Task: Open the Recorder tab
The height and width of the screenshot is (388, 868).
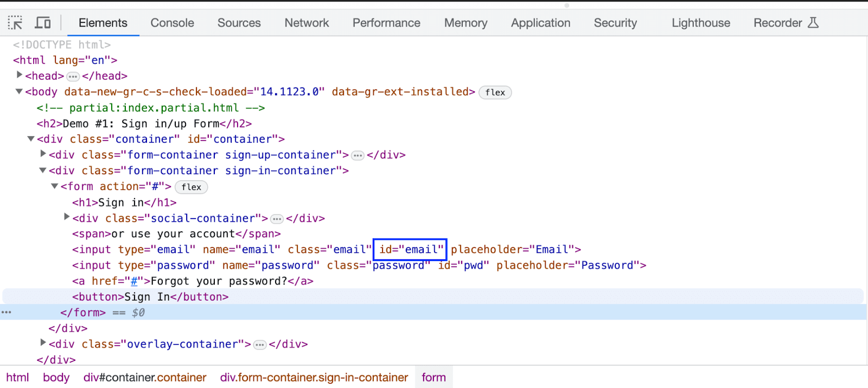Action: [777, 23]
